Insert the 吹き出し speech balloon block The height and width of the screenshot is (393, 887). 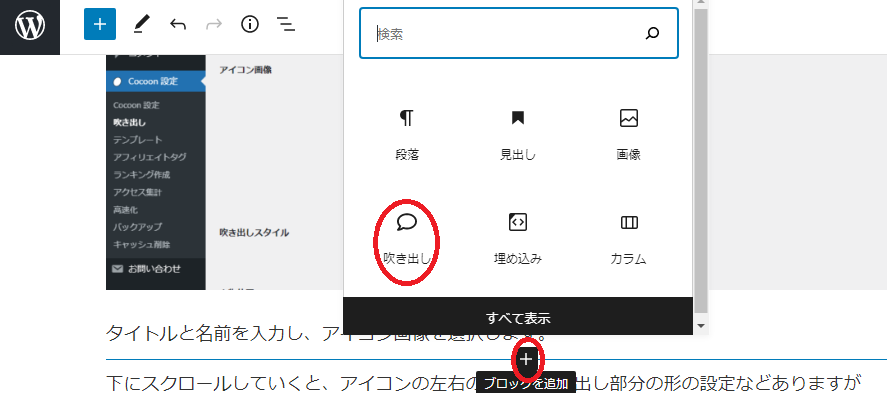pos(407,240)
